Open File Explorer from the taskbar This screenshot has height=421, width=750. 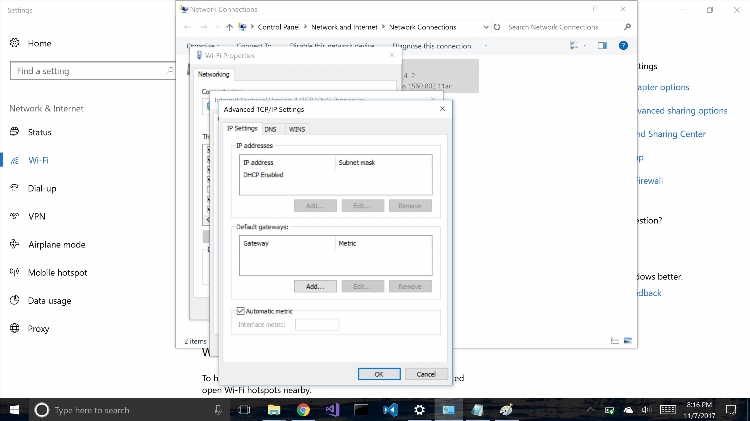coord(274,410)
